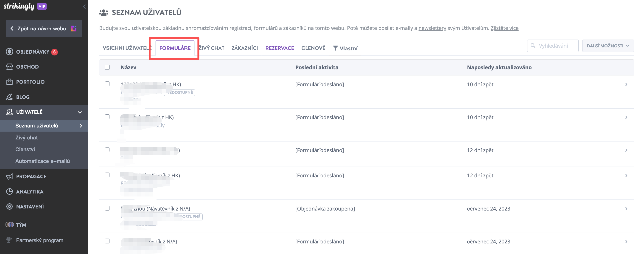The image size is (644, 254).
Task: Collapse the sidebar with the arrow icon
Action: 84,6
